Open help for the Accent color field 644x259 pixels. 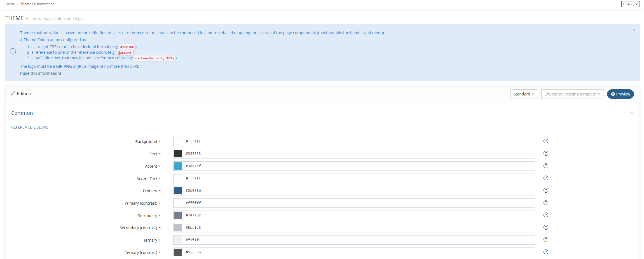545,166
